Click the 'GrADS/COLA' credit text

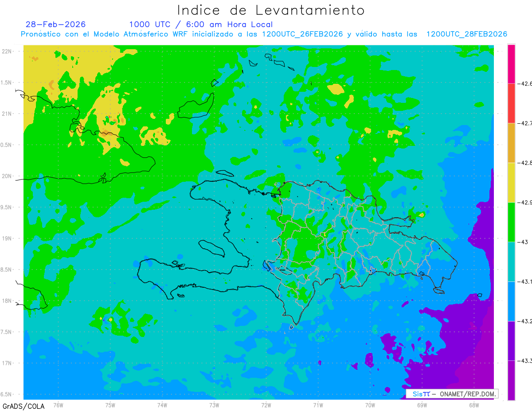coord(23,406)
